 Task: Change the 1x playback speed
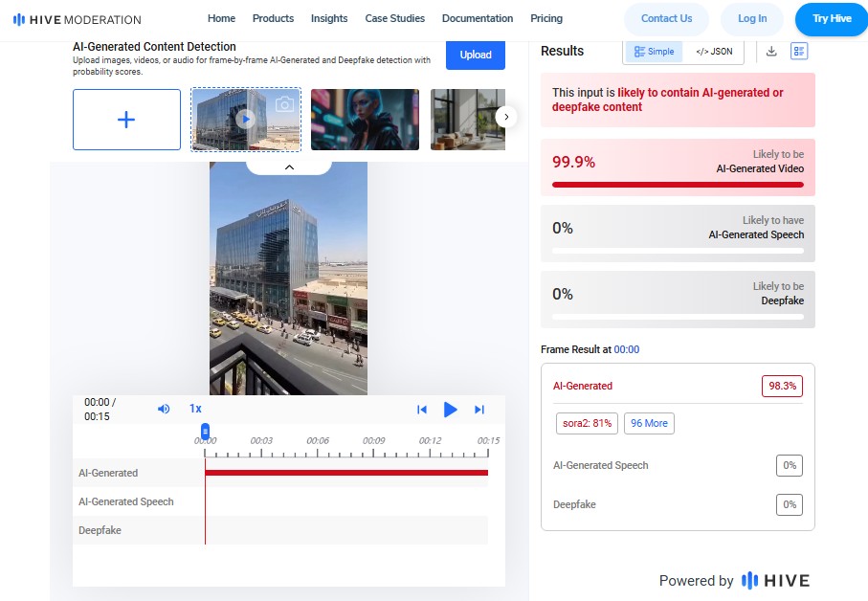(x=195, y=409)
